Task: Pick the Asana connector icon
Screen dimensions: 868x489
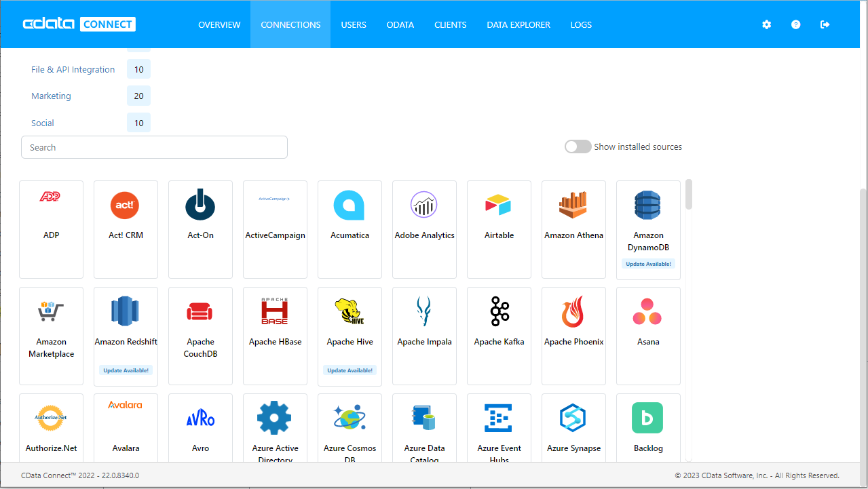Action: [648, 311]
